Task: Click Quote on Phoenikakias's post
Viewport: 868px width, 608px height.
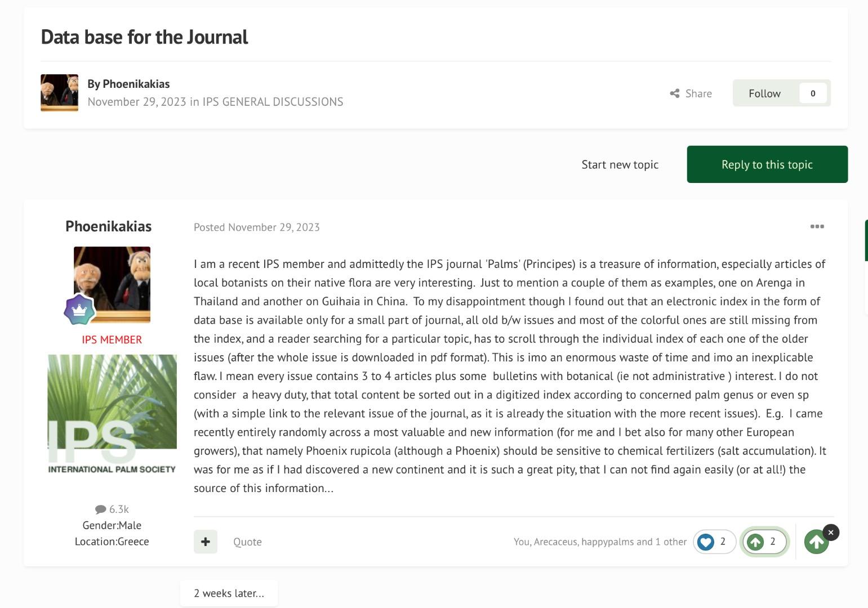Action: pos(247,542)
